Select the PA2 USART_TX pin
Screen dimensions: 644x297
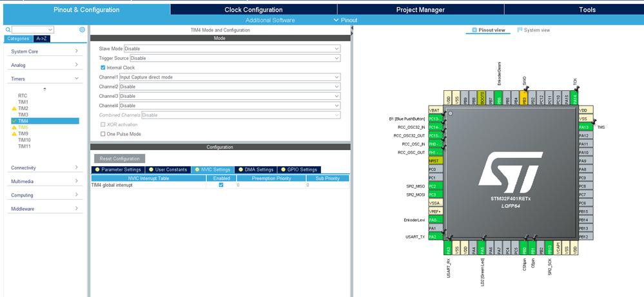tap(436, 236)
